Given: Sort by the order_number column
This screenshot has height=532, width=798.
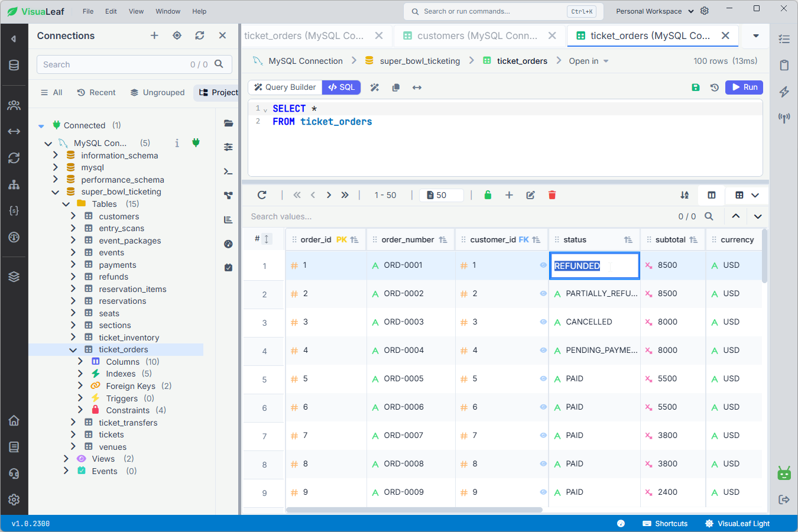Looking at the screenshot, I should [443, 240].
